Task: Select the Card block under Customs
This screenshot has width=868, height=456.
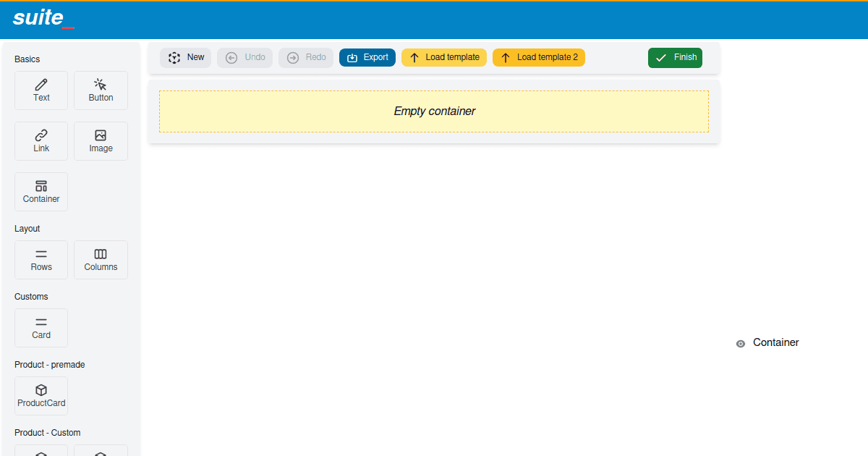Action: [x=41, y=327]
